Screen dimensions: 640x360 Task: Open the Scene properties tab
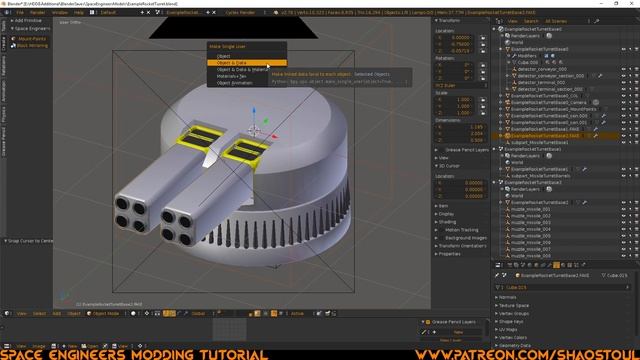523,265
